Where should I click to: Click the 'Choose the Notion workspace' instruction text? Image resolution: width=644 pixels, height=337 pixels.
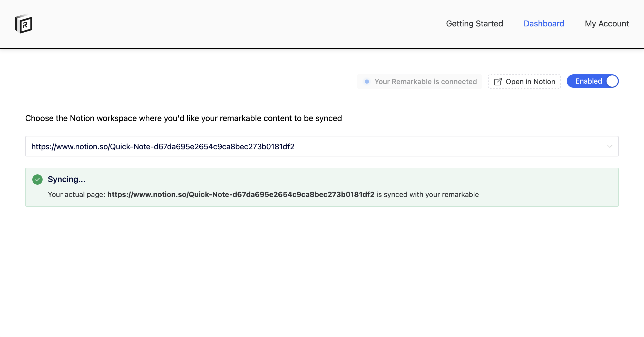point(183,118)
